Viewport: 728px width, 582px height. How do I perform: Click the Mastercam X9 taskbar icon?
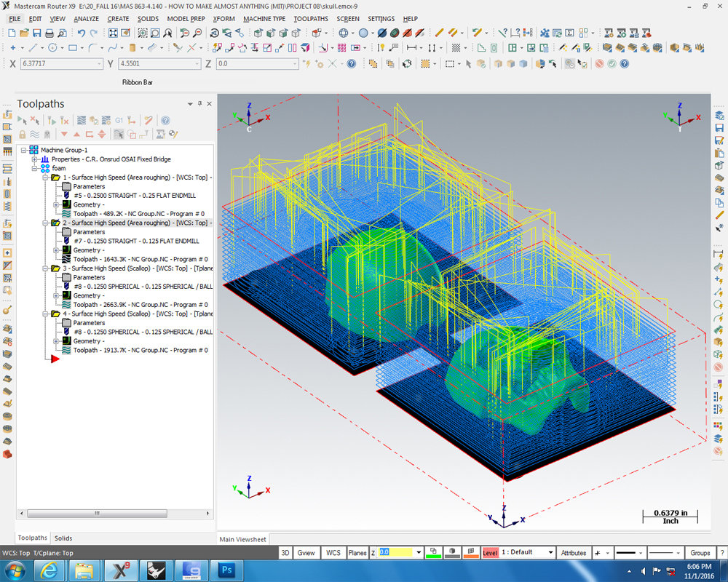tap(121, 570)
